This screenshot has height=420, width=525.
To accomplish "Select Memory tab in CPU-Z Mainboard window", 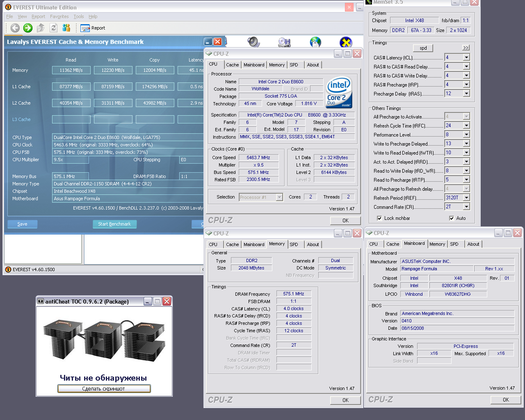I will [x=437, y=244].
